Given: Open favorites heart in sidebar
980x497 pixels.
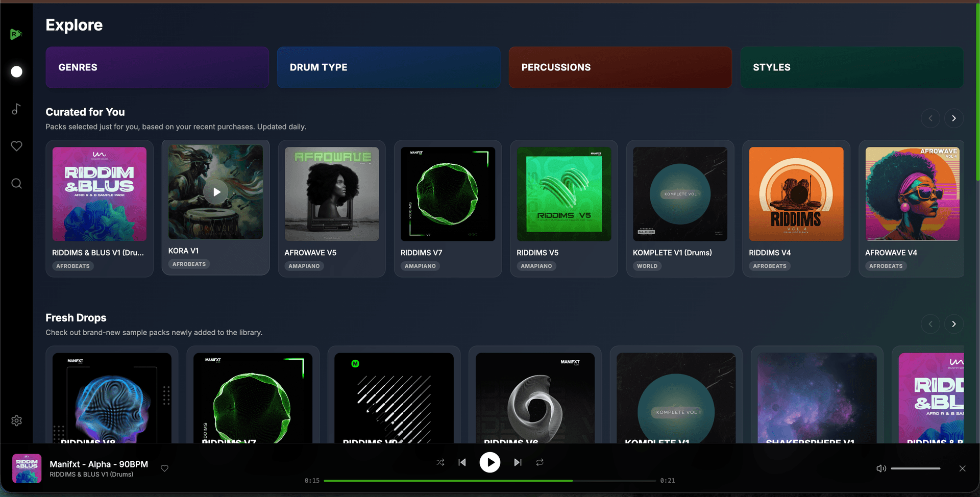Looking at the screenshot, I should [16, 146].
